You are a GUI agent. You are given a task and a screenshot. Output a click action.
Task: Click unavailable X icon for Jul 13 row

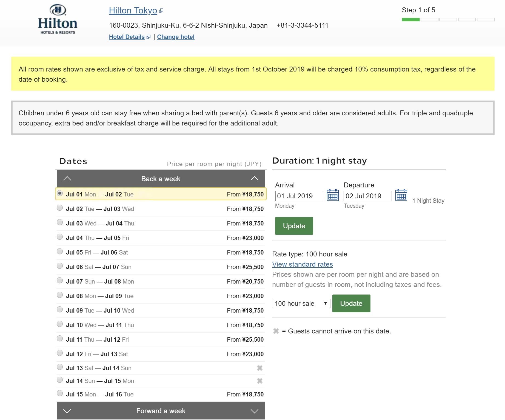[x=260, y=368]
